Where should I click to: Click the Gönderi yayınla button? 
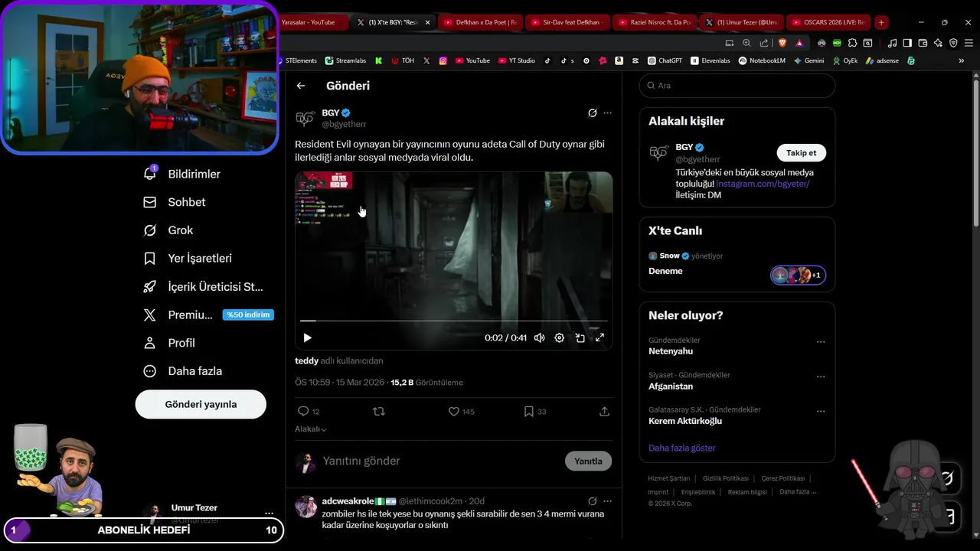click(201, 404)
